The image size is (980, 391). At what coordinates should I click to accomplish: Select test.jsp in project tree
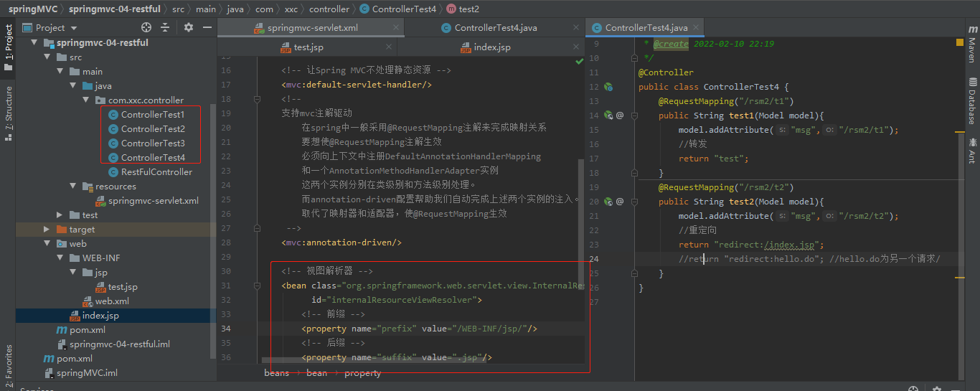click(x=116, y=287)
